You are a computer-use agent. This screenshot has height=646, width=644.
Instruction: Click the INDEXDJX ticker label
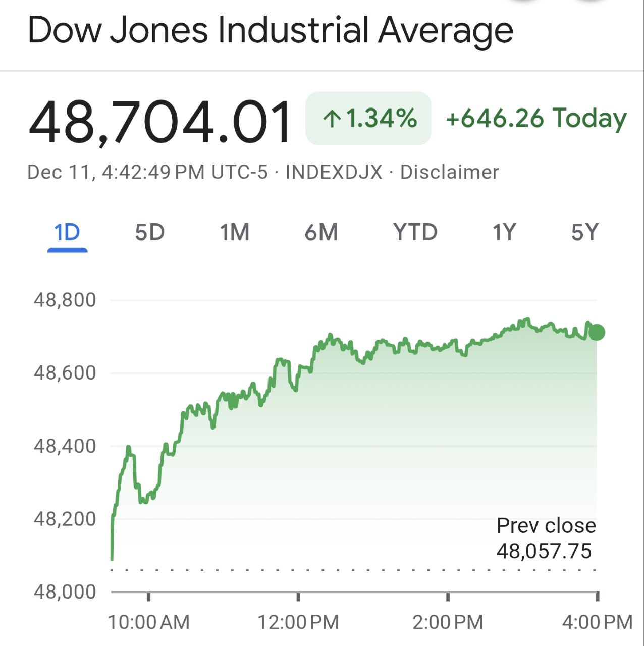tap(334, 173)
